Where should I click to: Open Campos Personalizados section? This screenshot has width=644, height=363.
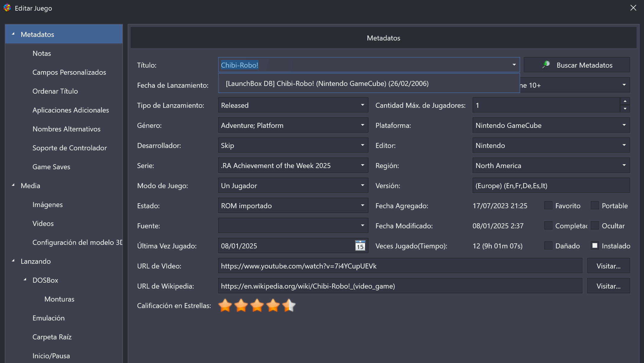[x=69, y=72]
